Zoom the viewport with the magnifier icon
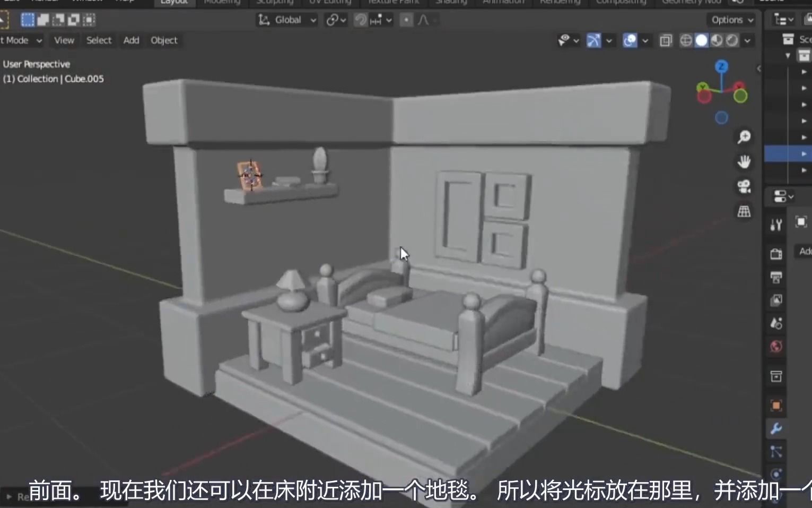Viewport: 812px width, 508px height. pyautogui.click(x=744, y=137)
